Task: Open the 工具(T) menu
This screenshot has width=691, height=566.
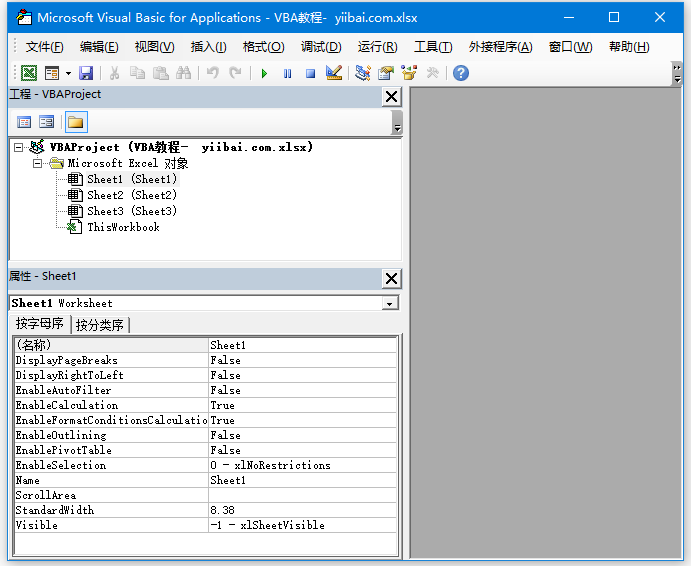Action: tap(433, 47)
